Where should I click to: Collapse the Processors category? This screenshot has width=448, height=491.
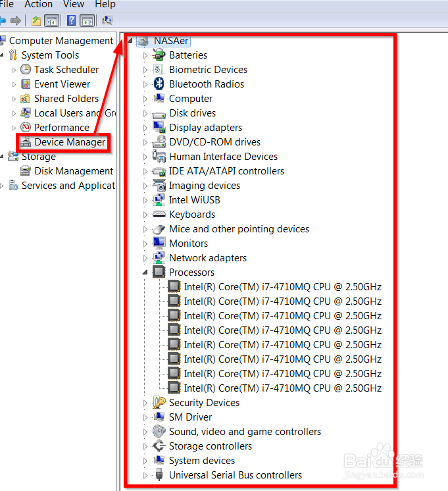coord(145,272)
